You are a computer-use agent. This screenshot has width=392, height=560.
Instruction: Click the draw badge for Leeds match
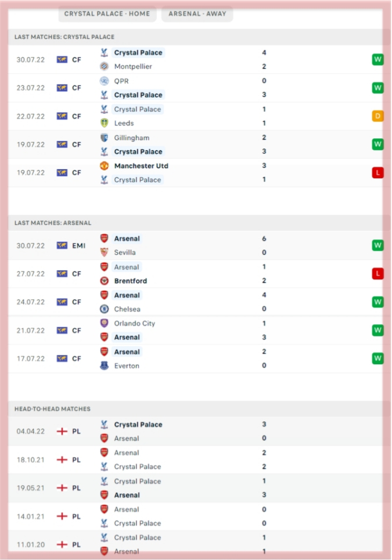coord(377,116)
